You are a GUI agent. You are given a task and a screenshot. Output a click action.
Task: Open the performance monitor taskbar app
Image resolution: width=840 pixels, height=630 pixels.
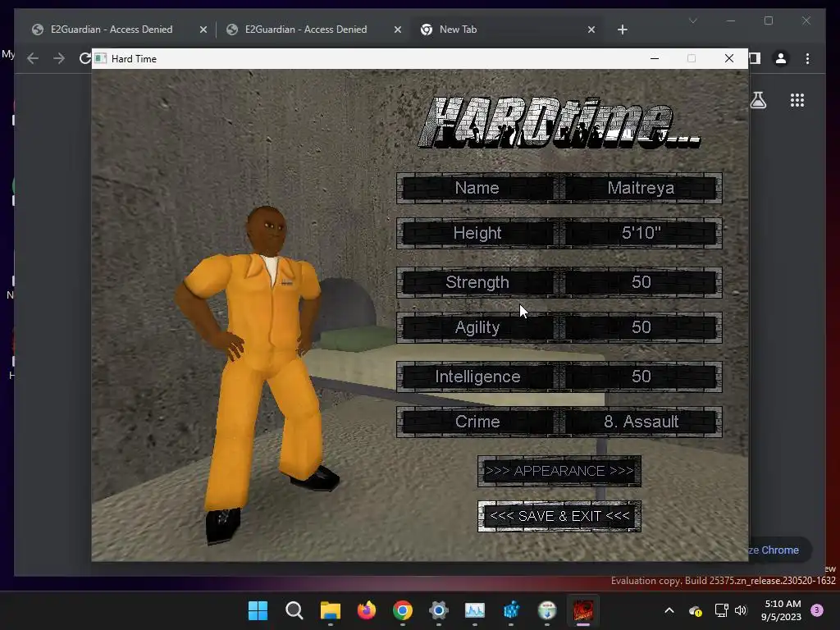coord(475,610)
